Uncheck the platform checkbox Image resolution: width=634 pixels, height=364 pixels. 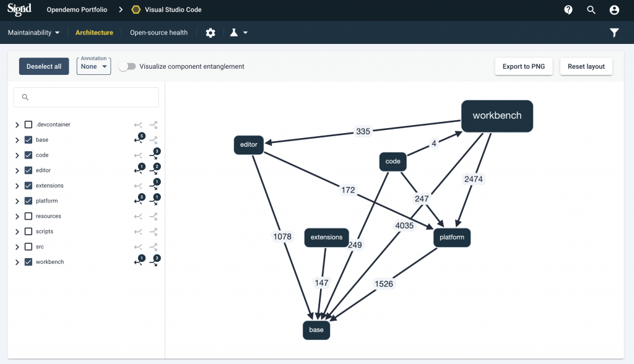pos(28,201)
